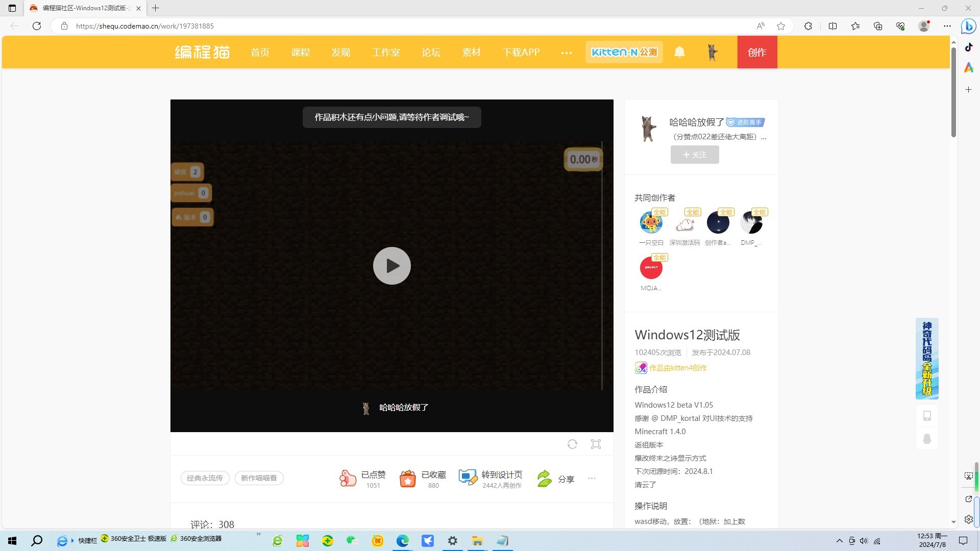Reload the work player with the refresh icon
Viewport: 980px width, 551px height.
tap(572, 444)
